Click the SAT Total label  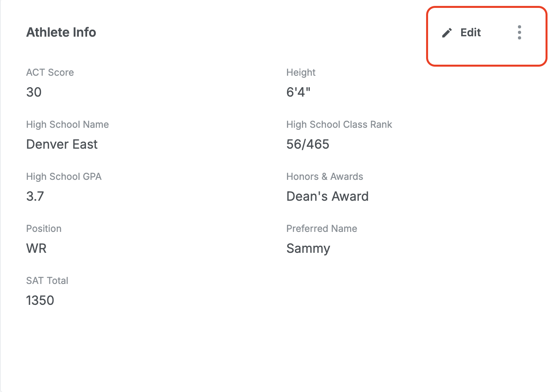(x=47, y=281)
